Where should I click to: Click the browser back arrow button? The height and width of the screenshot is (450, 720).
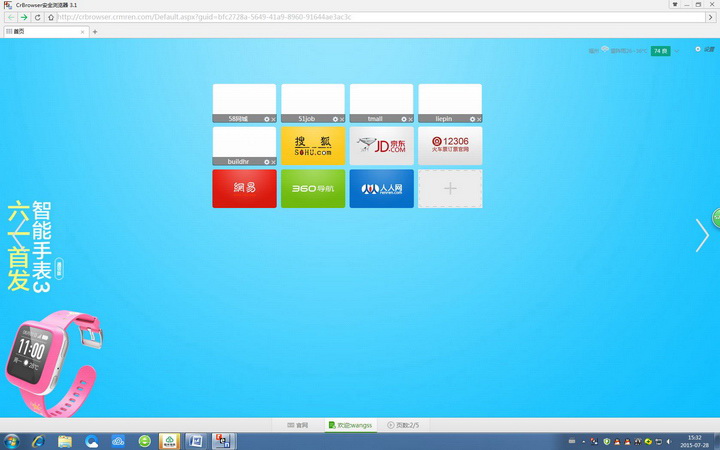[x=11, y=17]
